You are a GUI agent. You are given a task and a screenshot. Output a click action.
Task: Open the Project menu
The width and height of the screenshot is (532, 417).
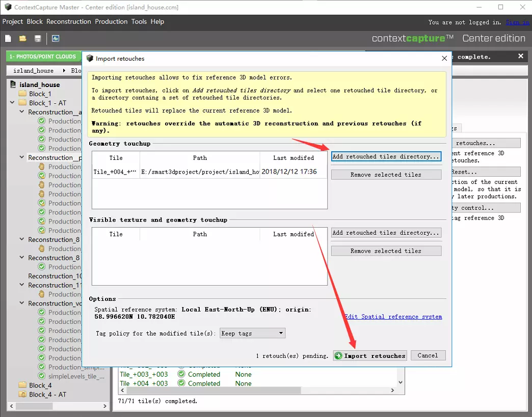click(13, 21)
